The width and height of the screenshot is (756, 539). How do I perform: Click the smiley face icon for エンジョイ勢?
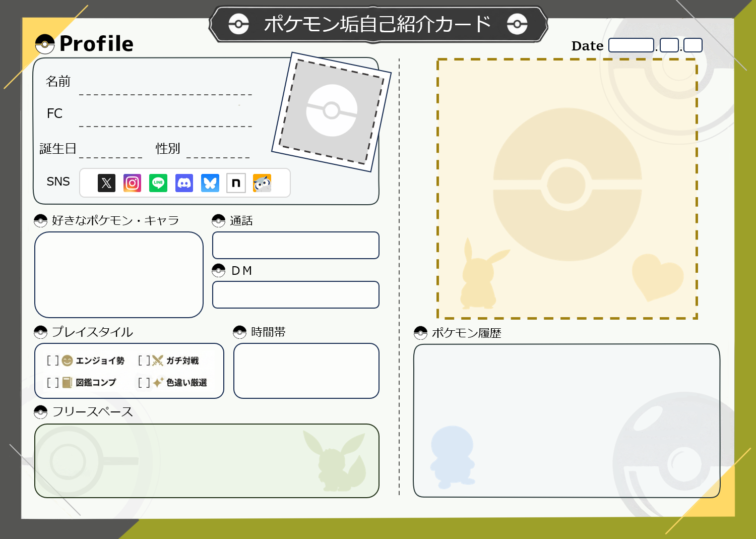coord(67,361)
